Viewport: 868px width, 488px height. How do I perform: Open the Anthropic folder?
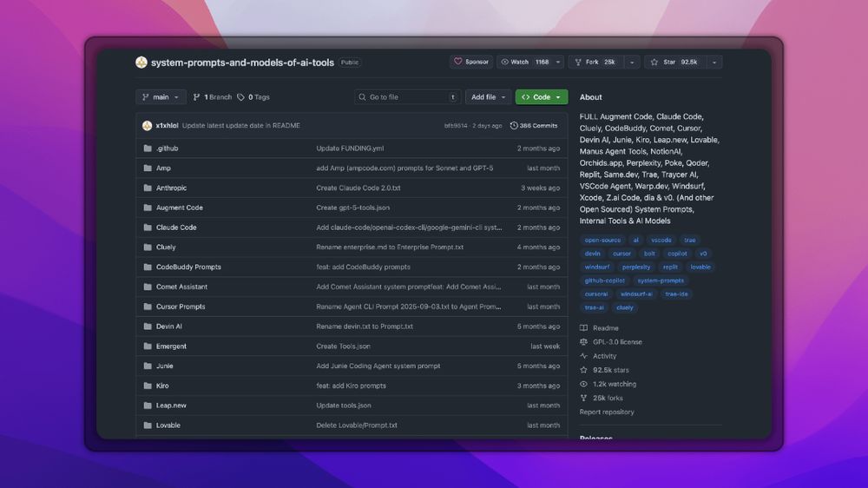tap(171, 188)
